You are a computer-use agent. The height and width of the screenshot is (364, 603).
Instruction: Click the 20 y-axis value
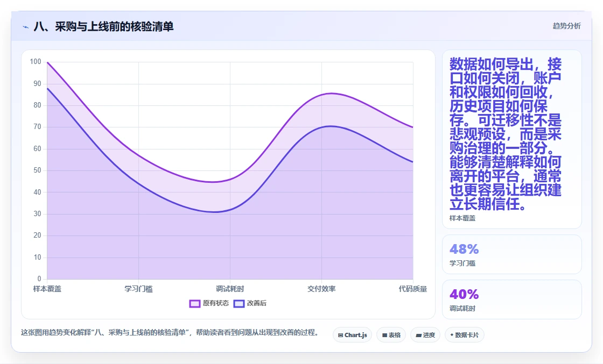click(37, 235)
